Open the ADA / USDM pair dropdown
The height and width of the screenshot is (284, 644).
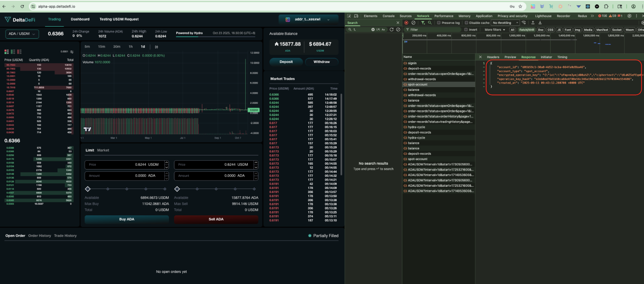click(22, 34)
